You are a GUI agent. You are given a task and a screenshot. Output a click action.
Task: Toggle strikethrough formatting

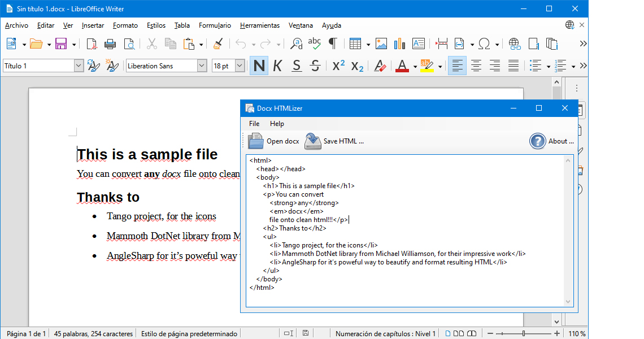point(315,66)
